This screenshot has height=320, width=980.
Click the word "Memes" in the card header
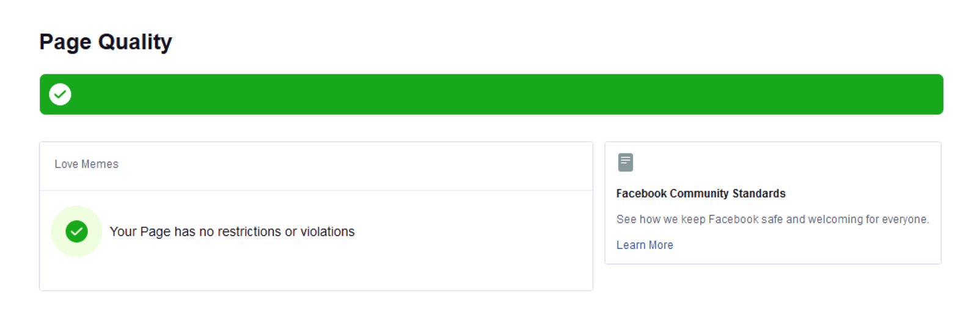click(100, 164)
